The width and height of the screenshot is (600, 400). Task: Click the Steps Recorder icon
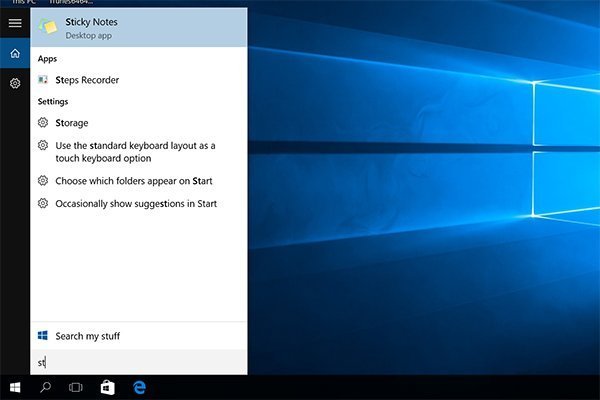click(x=43, y=80)
